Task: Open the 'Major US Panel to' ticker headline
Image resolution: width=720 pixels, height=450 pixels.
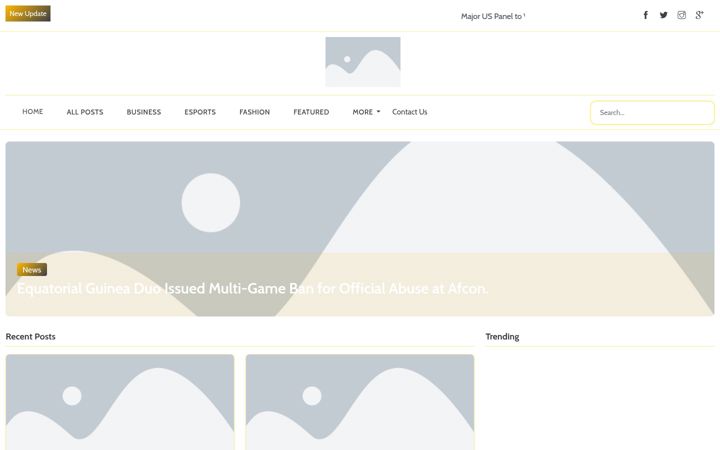Action: 493,16
